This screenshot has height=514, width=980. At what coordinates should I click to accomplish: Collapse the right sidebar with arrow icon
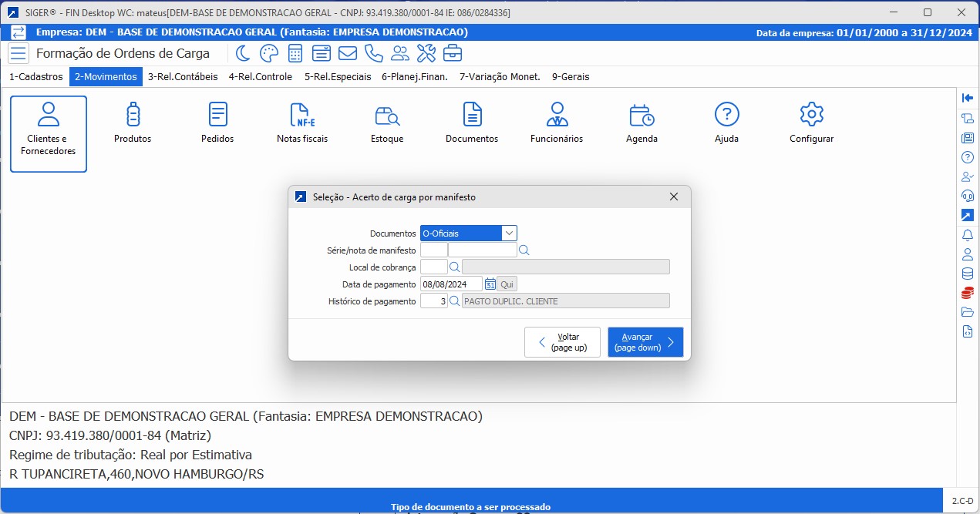click(x=968, y=97)
